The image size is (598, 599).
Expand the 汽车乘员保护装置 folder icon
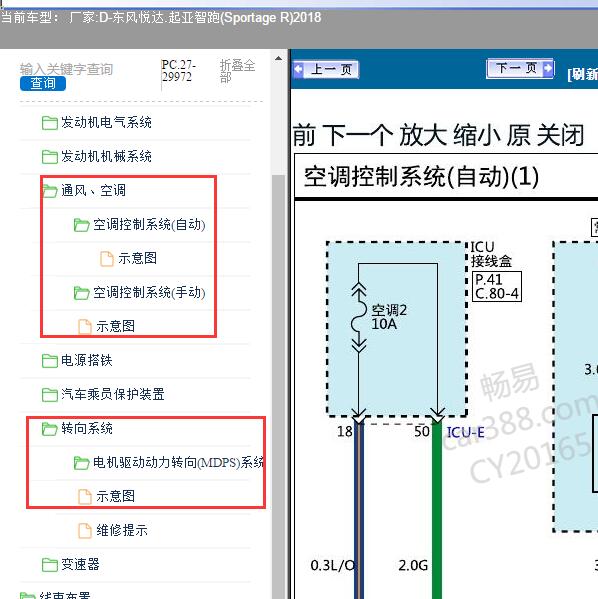50,395
